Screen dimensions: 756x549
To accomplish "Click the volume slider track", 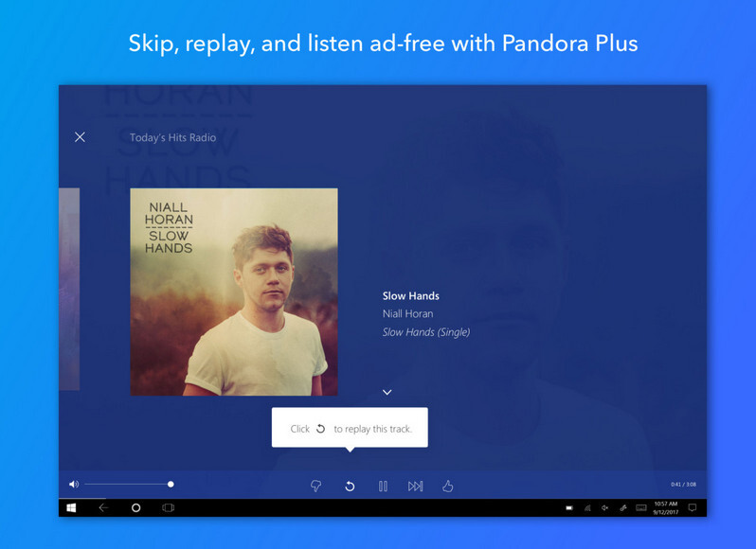I will [128, 484].
